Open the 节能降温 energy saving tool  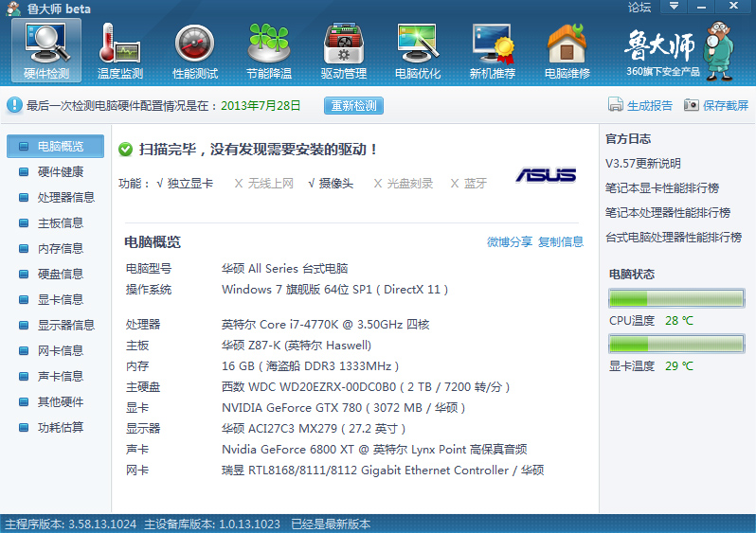click(269, 50)
